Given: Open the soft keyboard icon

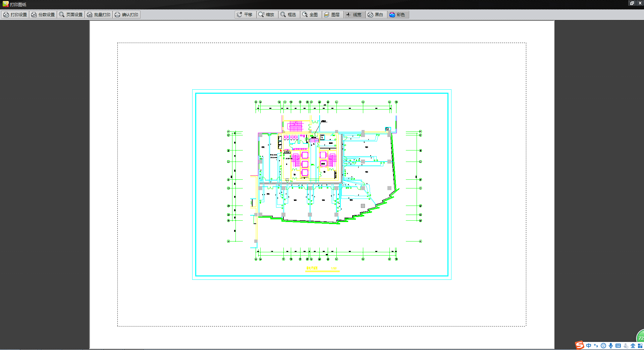Looking at the screenshot, I should pyautogui.click(x=618, y=346).
